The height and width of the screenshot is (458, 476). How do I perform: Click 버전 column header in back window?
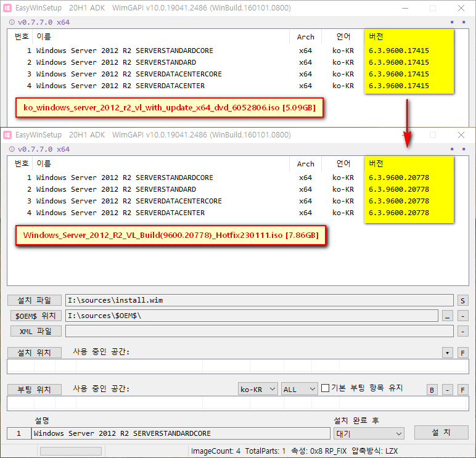coord(409,37)
